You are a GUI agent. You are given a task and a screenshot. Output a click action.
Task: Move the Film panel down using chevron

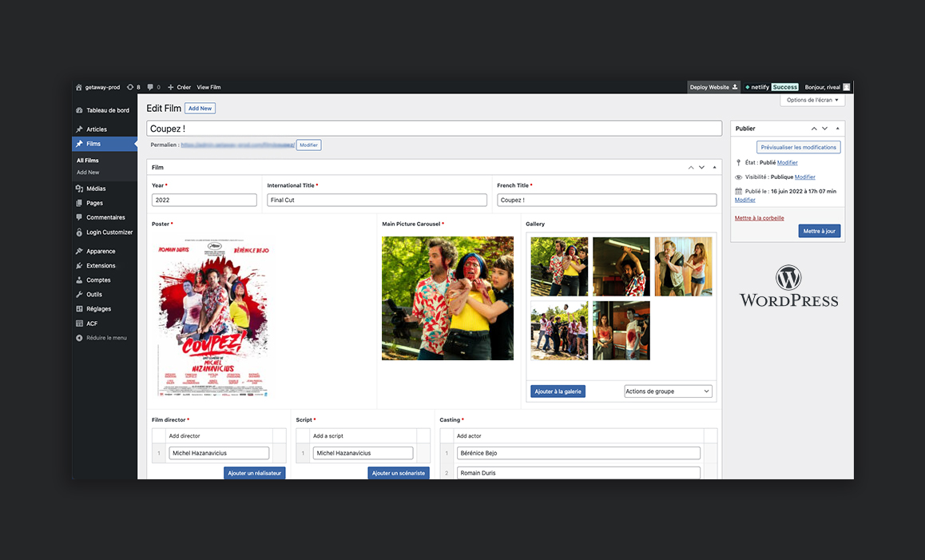point(701,168)
